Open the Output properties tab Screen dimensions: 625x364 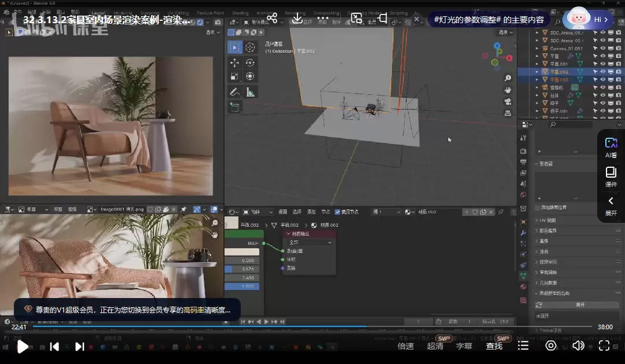click(523, 162)
